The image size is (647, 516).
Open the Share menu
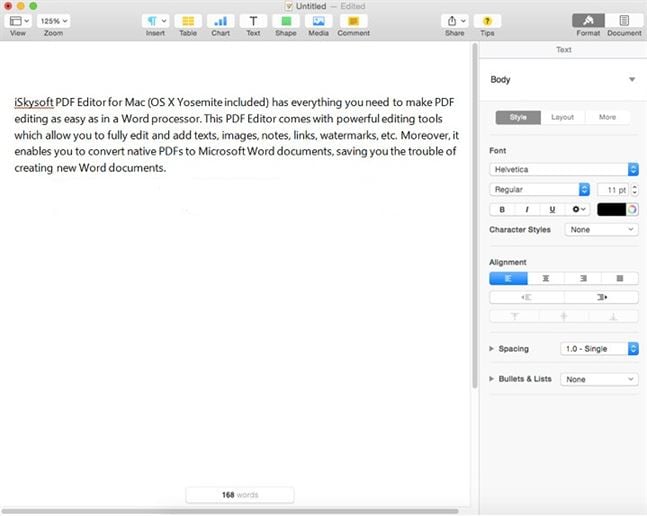coord(455,21)
